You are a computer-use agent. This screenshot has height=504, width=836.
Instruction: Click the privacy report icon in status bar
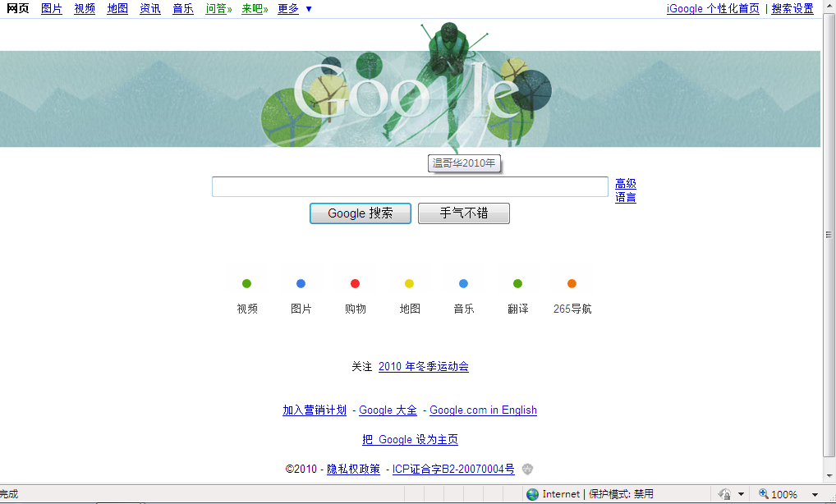click(724, 494)
